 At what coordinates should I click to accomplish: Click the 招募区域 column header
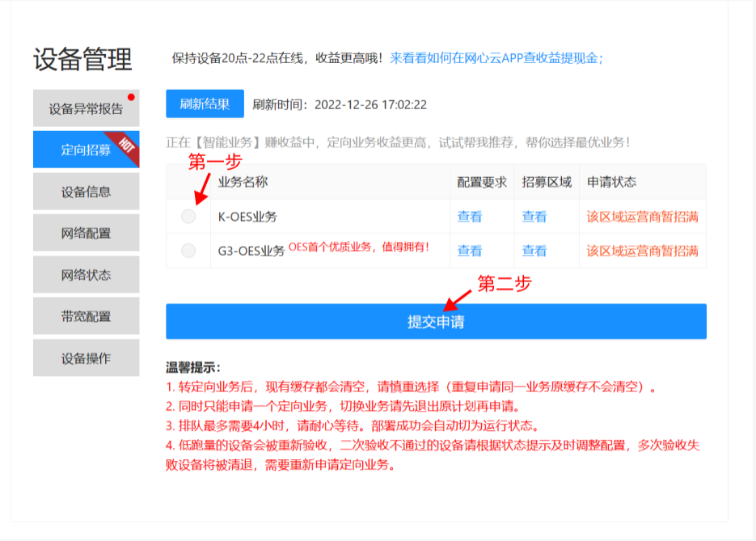pos(547,182)
